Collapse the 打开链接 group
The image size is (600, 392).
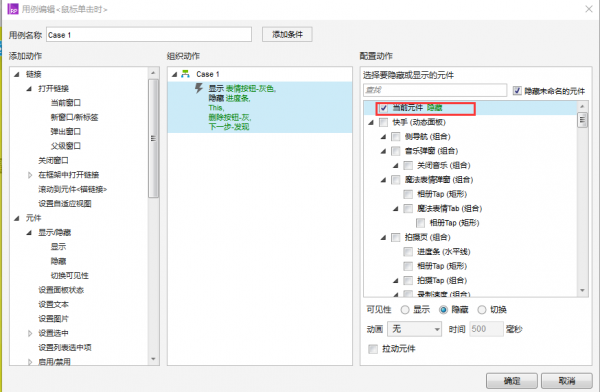pyautogui.click(x=29, y=89)
